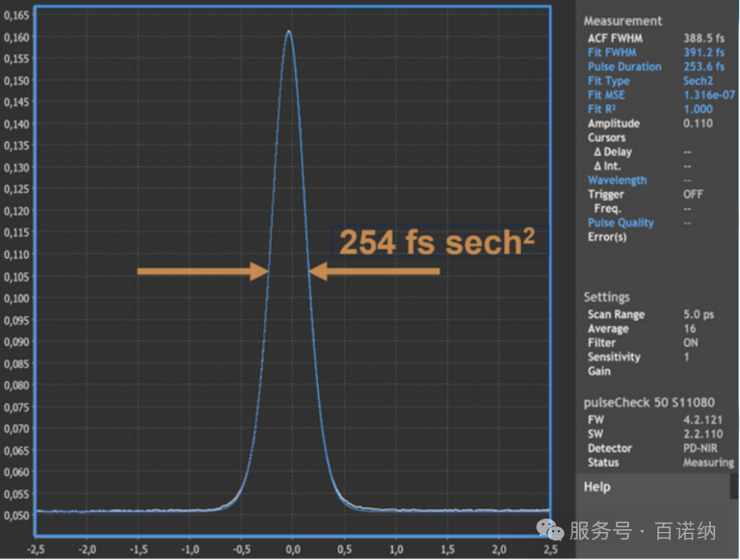
Task: Select the Measurement section heading
Action: (623, 21)
